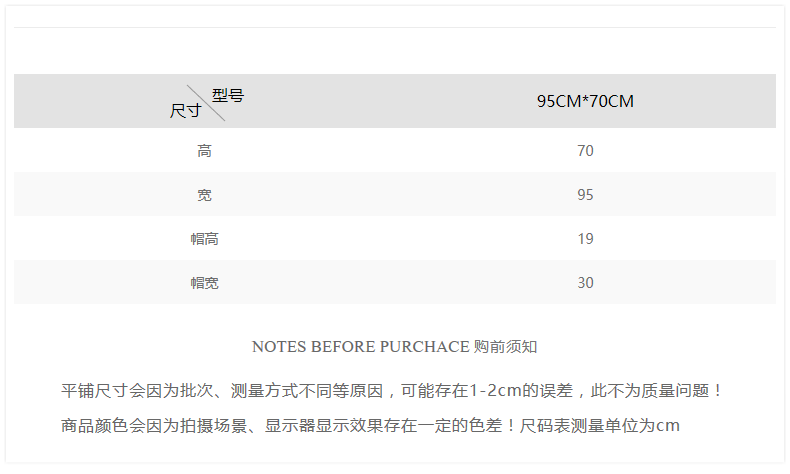Click the hood width value 30
Image resolution: width=790 pixels, height=474 pixels.
point(585,283)
